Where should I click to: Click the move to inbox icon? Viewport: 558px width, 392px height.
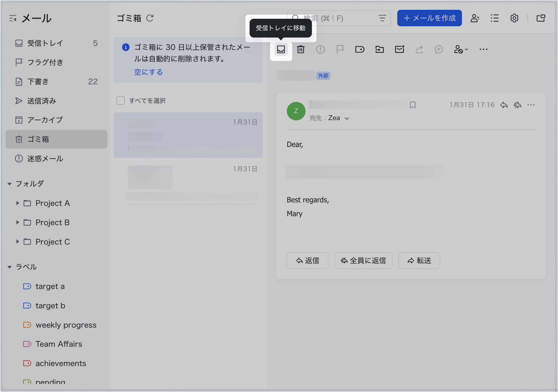click(x=281, y=49)
